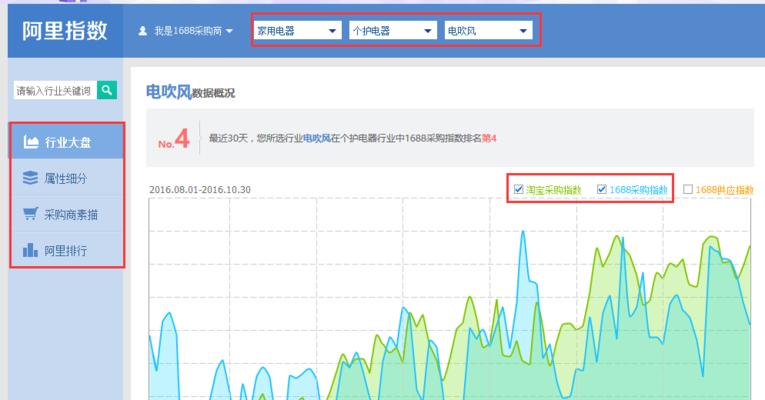Screen dimensions: 765x400
Task: Expand the 我是1688采购商 role menu
Action: click(185, 31)
